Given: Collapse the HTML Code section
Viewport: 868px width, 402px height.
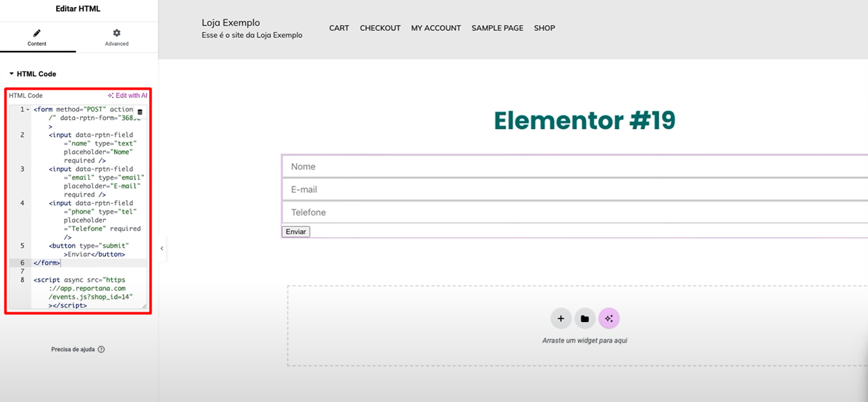Looking at the screenshot, I should point(12,74).
